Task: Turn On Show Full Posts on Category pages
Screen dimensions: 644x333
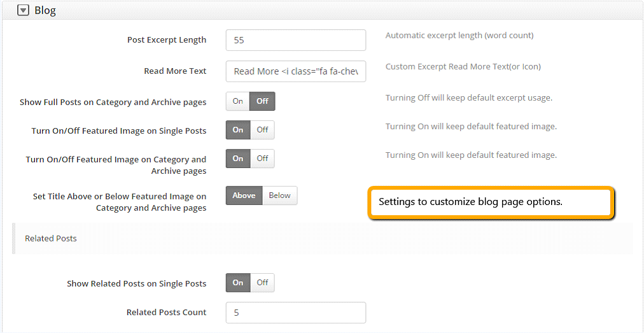Action: pyautogui.click(x=238, y=101)
